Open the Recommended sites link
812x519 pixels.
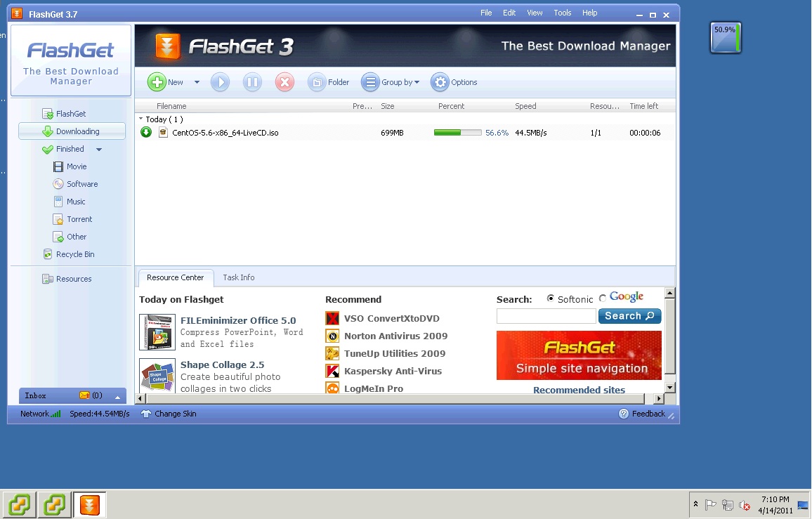[x=579, y=390]
